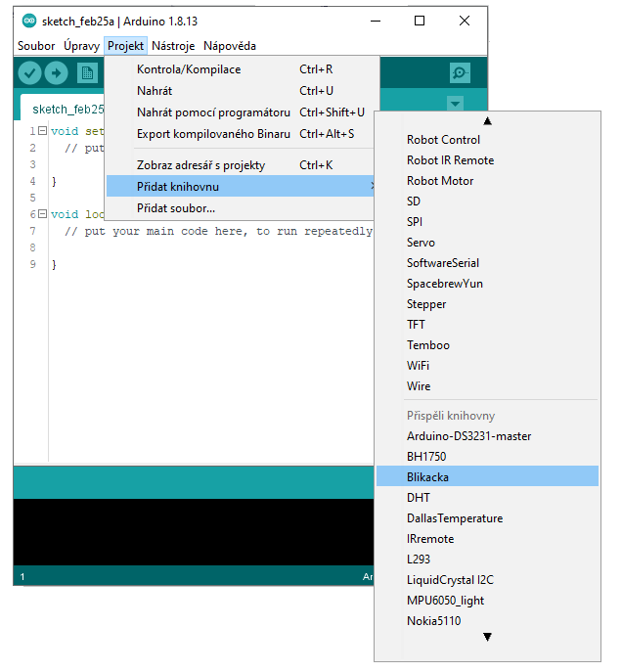Add the Temboo library
Viewport: 622px width, 672px height.
(487, 345)
